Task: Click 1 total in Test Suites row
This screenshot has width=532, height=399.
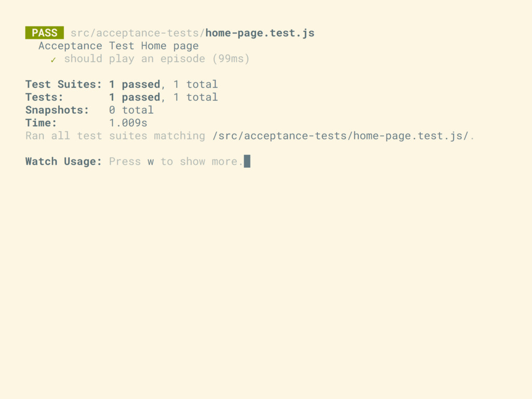Action: (195, 84)
